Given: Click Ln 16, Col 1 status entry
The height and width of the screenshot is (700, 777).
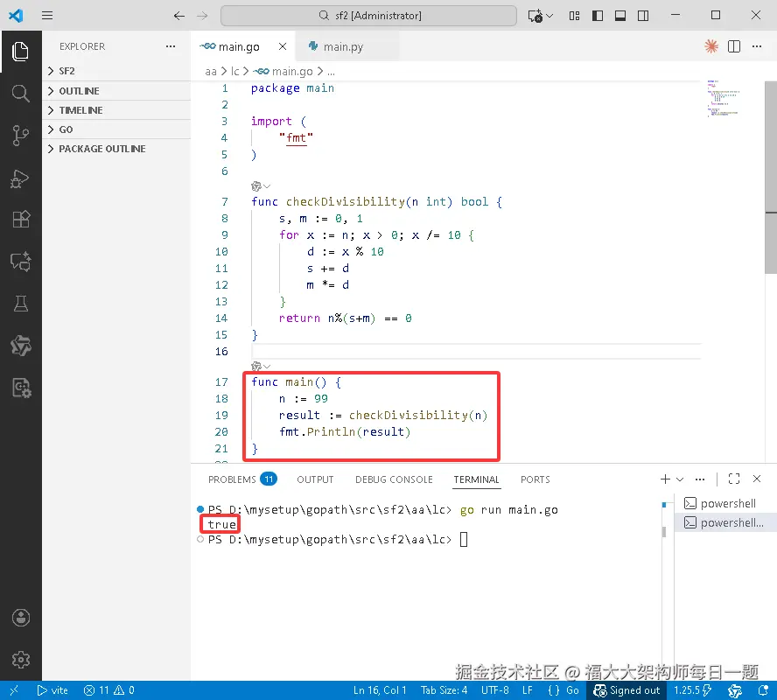Looking at the screenshot, I should (380, 690).
